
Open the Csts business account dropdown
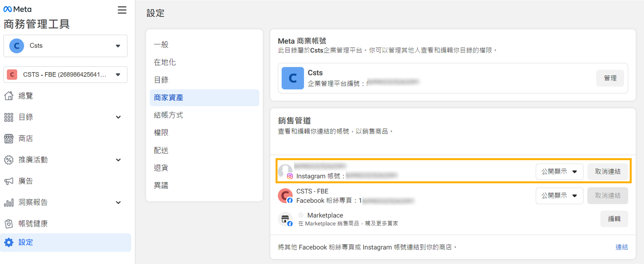pos(66,46)
